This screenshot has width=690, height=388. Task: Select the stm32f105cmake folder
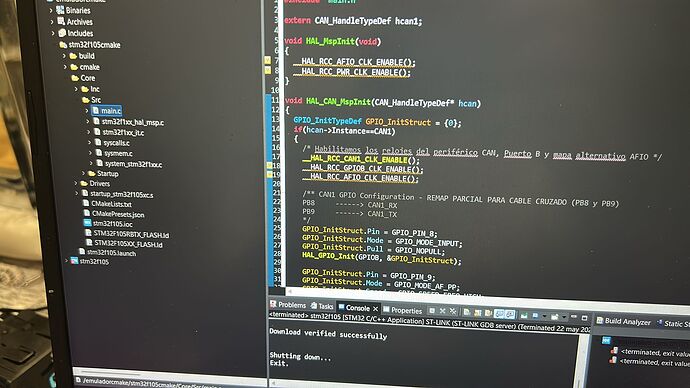click(x=90, y=44)
